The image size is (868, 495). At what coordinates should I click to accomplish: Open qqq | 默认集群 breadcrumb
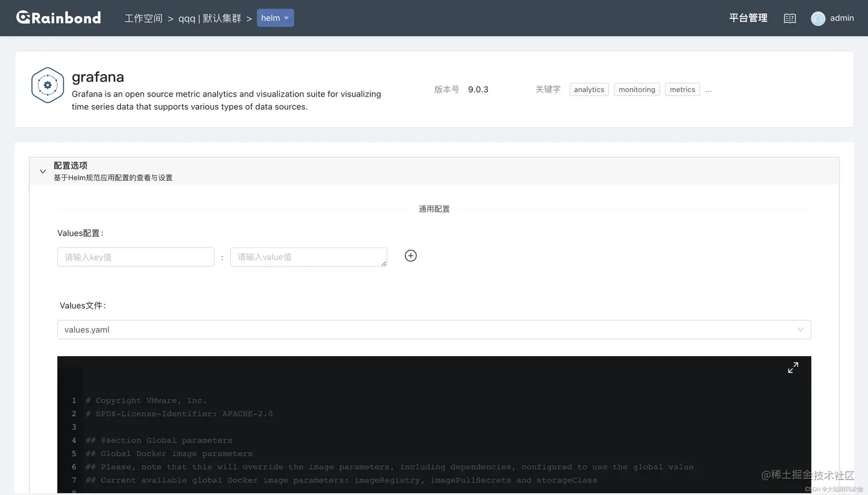pyautogui.click(x=210, y=18)
